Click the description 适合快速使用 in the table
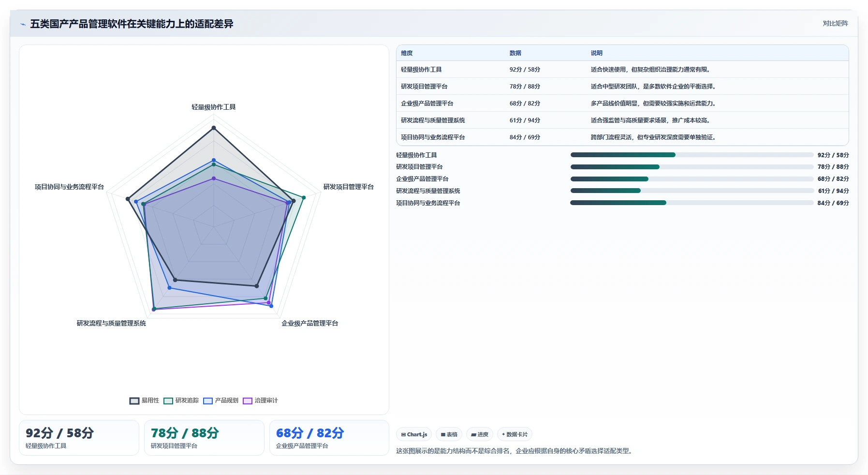 tap(651, 70)
